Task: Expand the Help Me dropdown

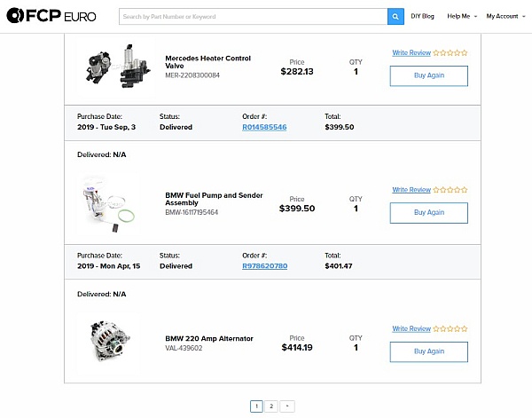Action: [x=462, y=16]
